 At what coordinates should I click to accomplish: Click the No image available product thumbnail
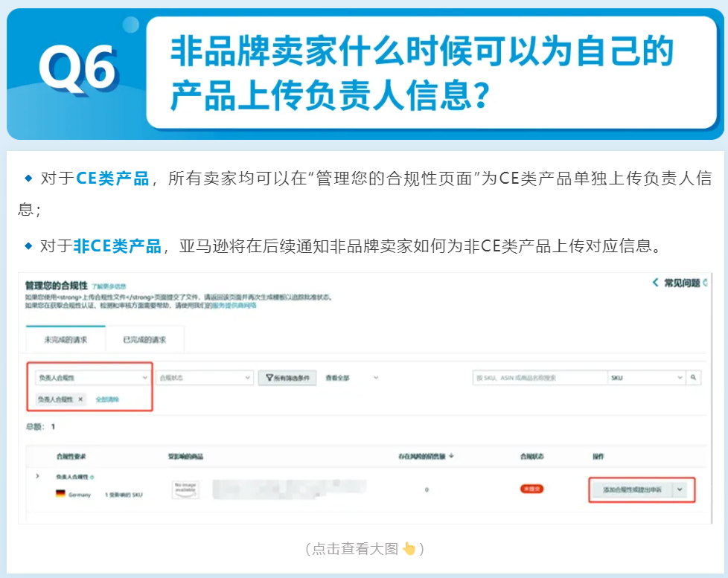point(185,488)
